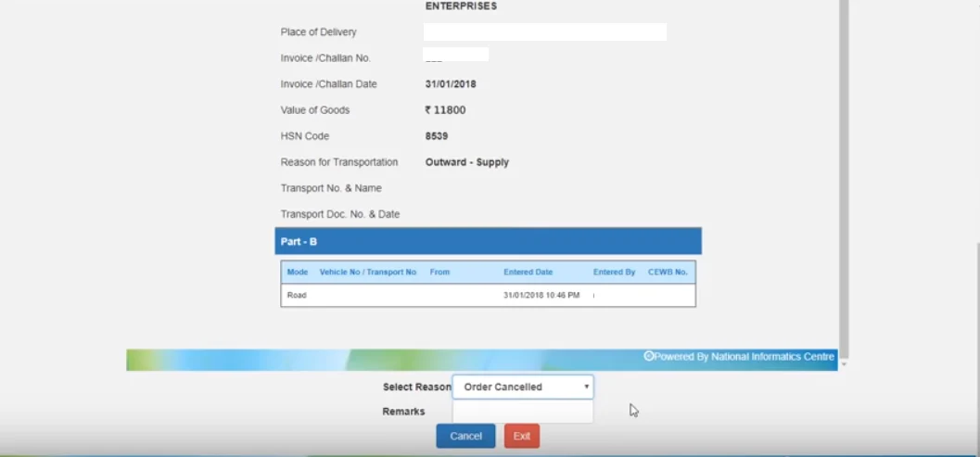This screenshot has height=457, width=980.
Task: Click the CEWB No. column header
Action: 668,272
